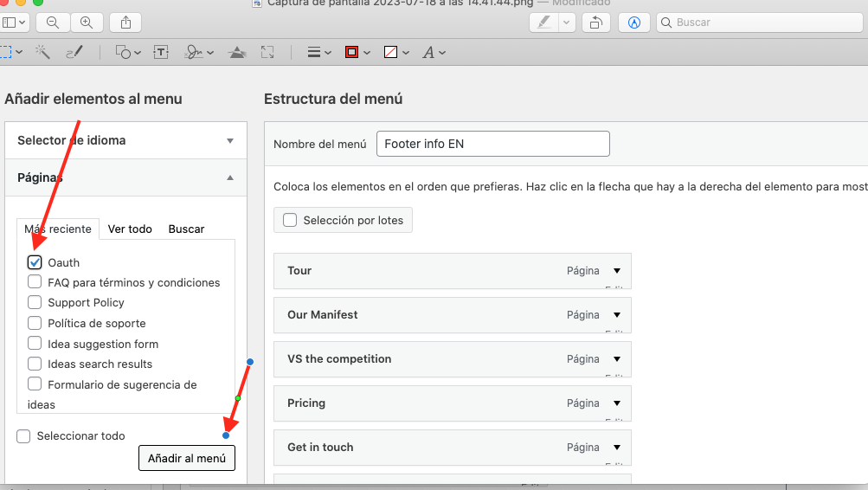Screen dimensions: 868x490
Task: Choose the Sketch drawing tool
Action: tap(74, 53)
